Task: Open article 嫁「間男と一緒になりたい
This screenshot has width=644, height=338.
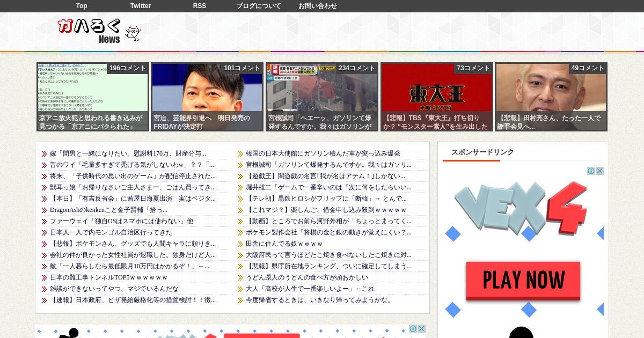Action: pos(128,153)
